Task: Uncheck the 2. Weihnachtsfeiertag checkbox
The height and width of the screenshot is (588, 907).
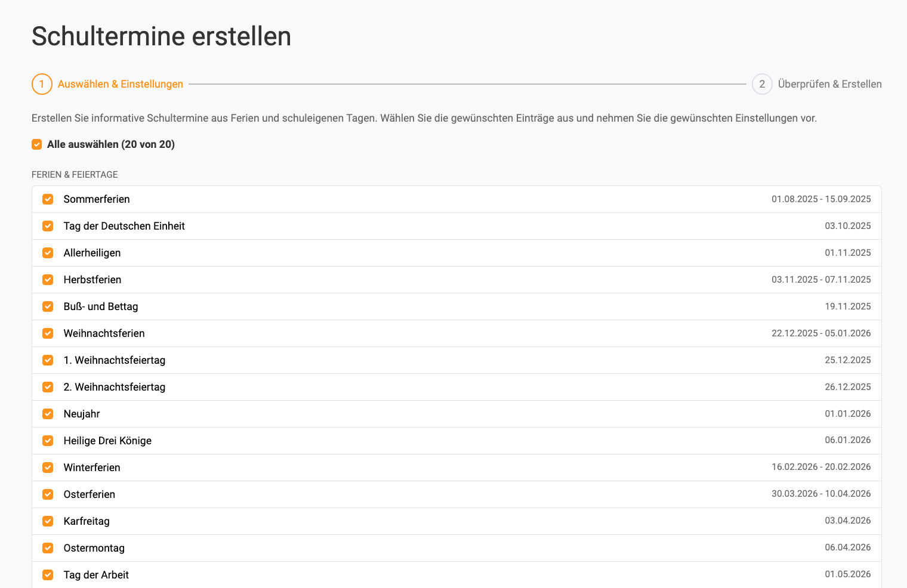Action: point(48,387)
